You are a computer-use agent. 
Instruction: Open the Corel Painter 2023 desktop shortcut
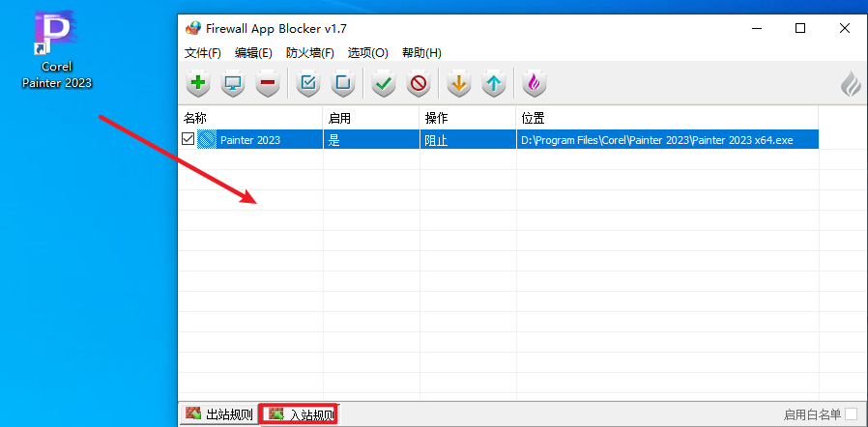(x=56, y=48)
